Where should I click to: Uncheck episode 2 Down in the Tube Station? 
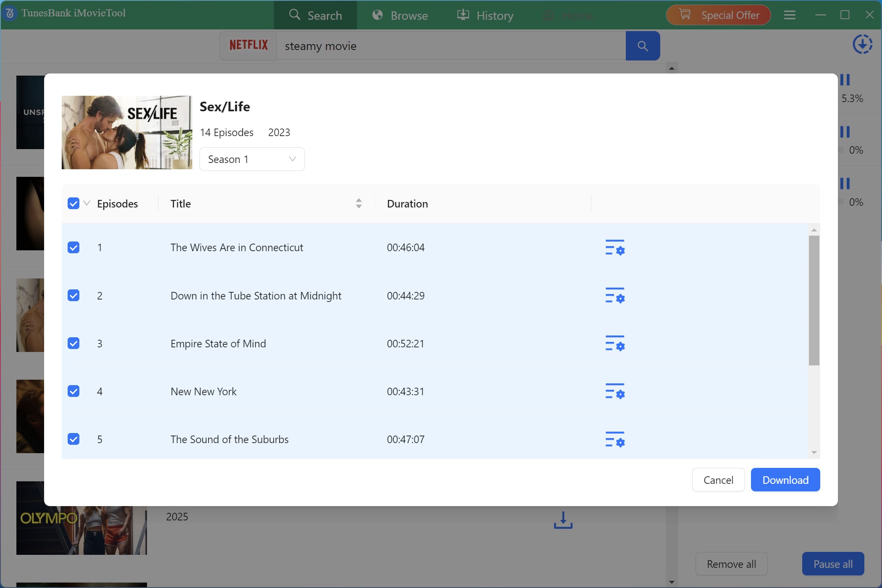tap(73, 295)
